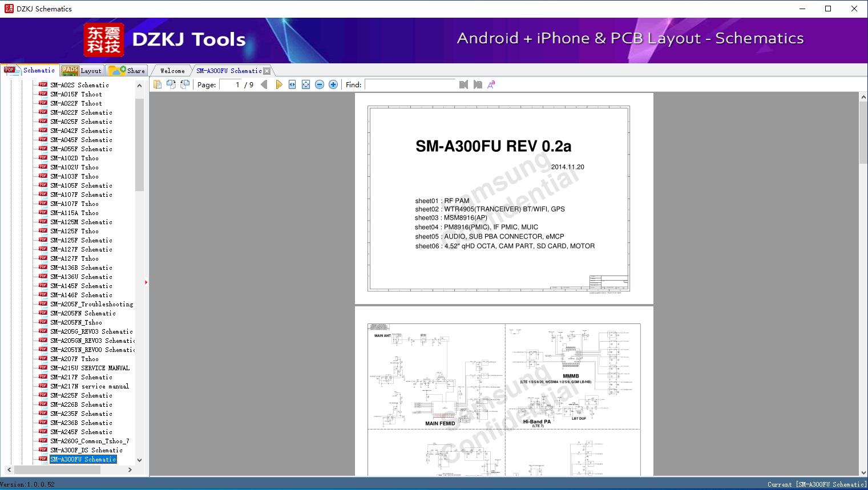Fit the page to width
The width and height of the screenshot is (868, 490).
[x=292, y=84]
